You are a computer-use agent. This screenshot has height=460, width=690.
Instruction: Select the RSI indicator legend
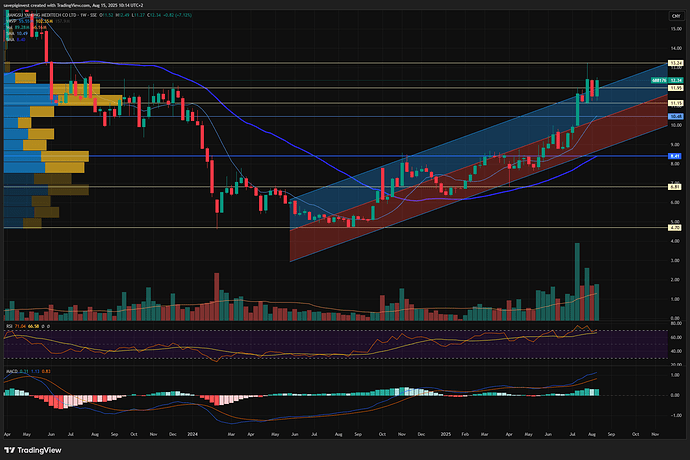(28, 326)
